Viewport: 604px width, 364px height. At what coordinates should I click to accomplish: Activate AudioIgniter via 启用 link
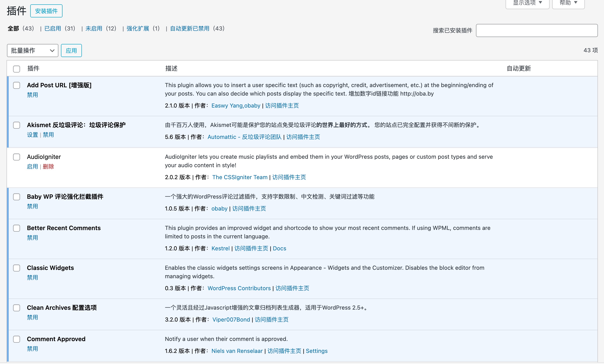32,167
